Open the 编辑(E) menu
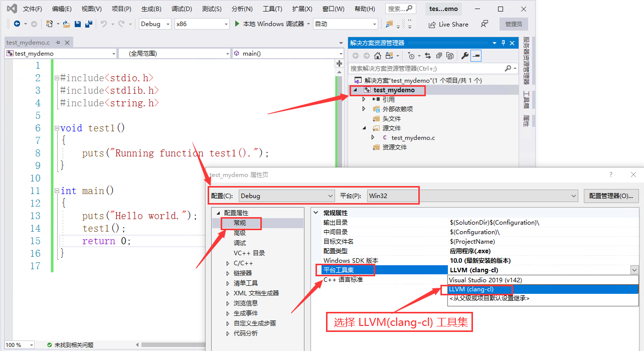Screen dimensions: 644x351 point(62,9)
